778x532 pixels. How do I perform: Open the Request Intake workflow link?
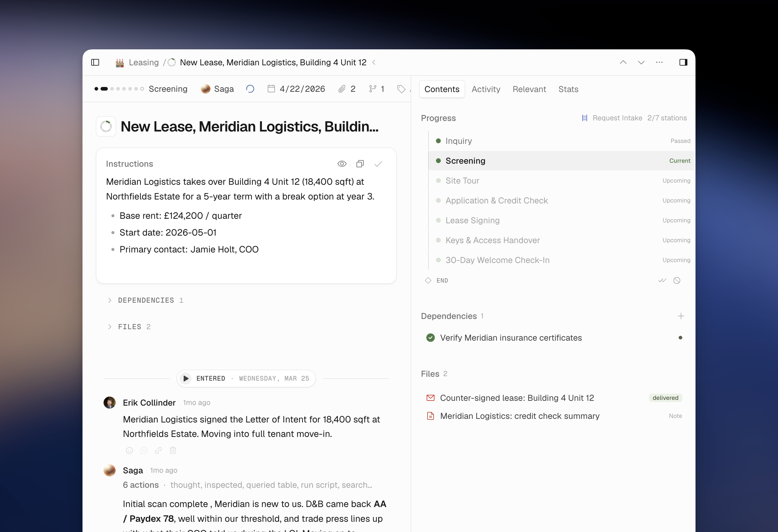[x=617, y=118]
